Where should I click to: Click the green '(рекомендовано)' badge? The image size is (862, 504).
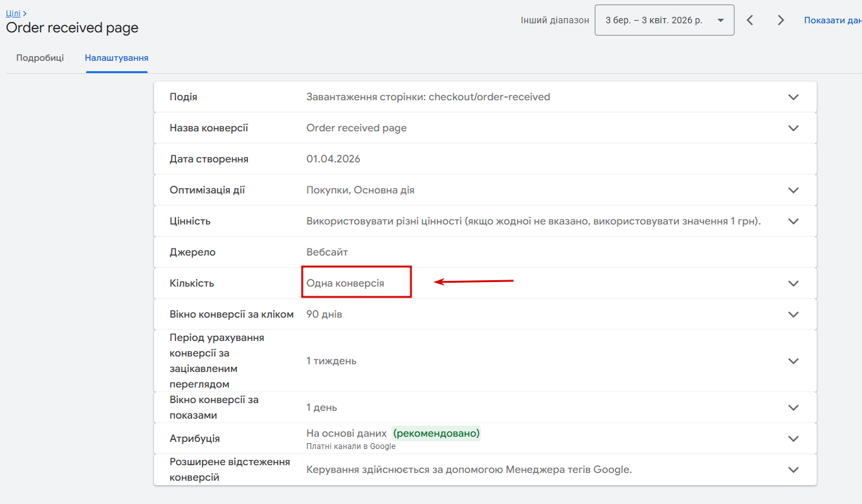(x=436, y=433)
